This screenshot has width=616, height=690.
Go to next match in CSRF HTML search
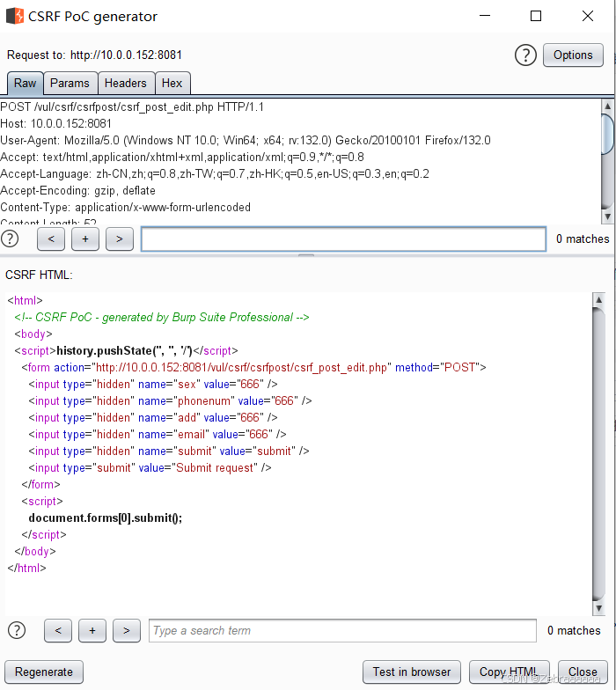[x=127, y=630]
